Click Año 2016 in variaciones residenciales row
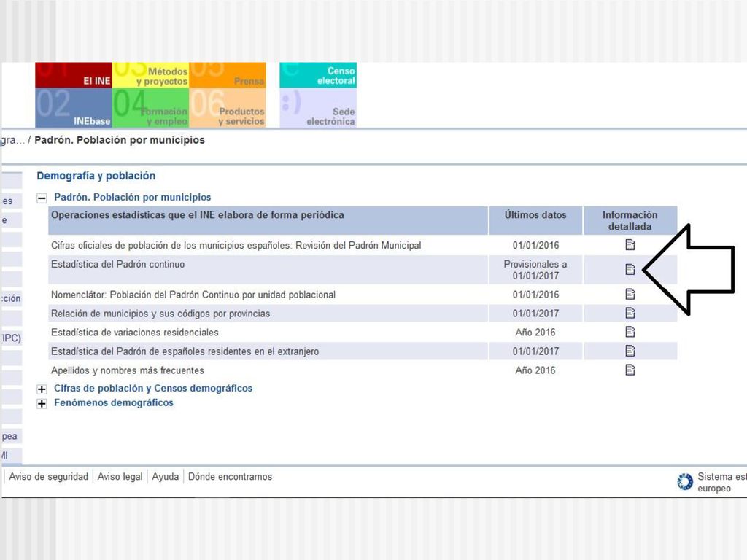This screenshot has width=747, height=560. click(535, 332)
